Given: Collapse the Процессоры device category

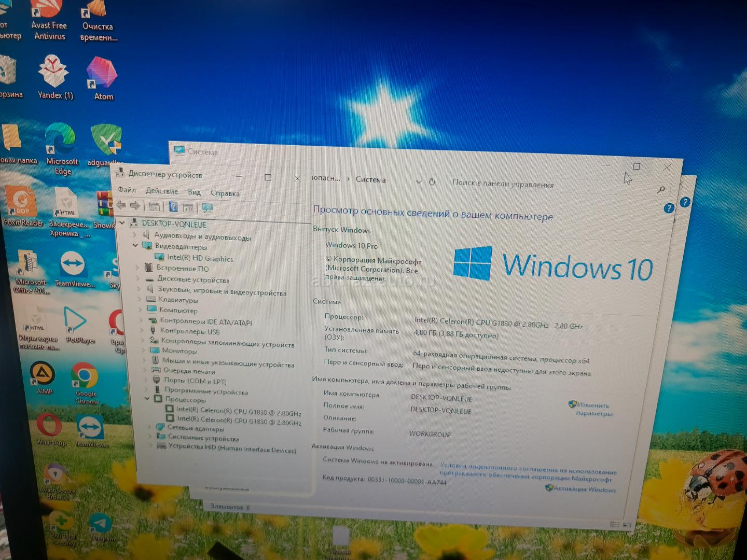Looking at the screenshot, I should coord(147,399).
